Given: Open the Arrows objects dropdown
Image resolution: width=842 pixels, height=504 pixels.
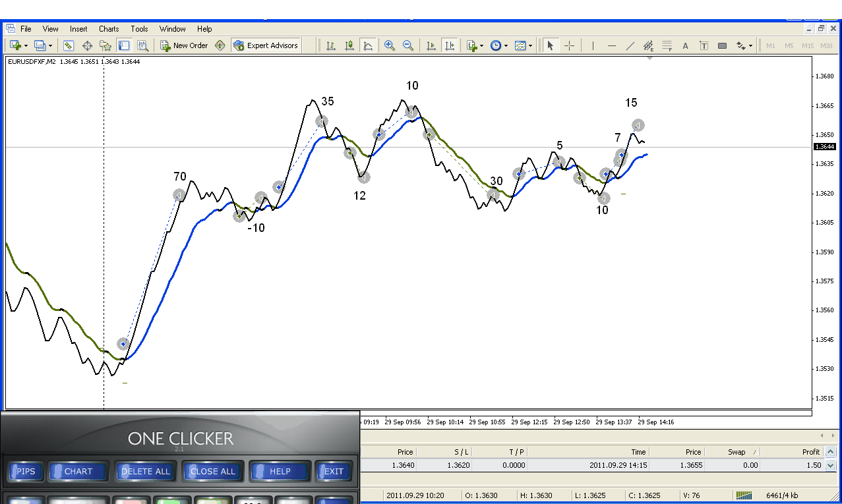Looking at the screenshot, I should [744, 45].
